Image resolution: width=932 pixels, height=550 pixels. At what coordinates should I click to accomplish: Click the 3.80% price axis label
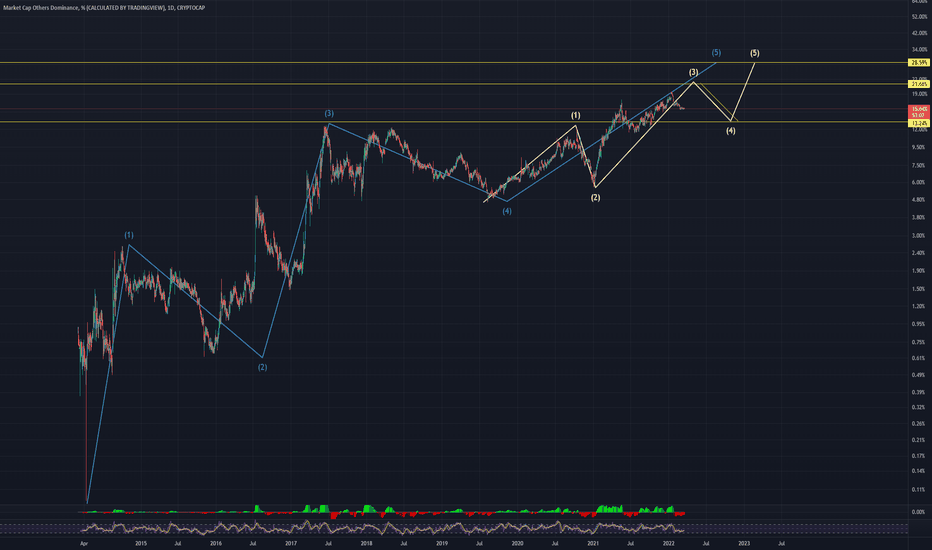[x=919, y=218]
